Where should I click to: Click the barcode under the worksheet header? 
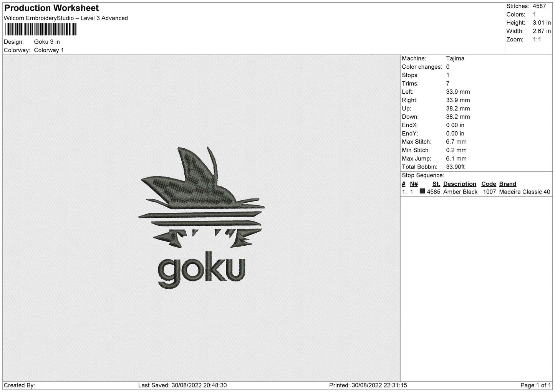41,30
